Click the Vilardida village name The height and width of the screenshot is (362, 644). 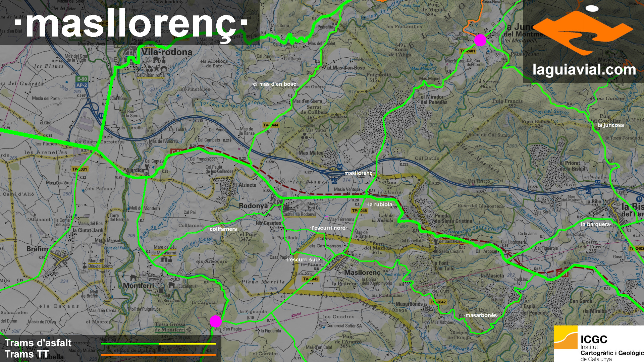point(135,170)
